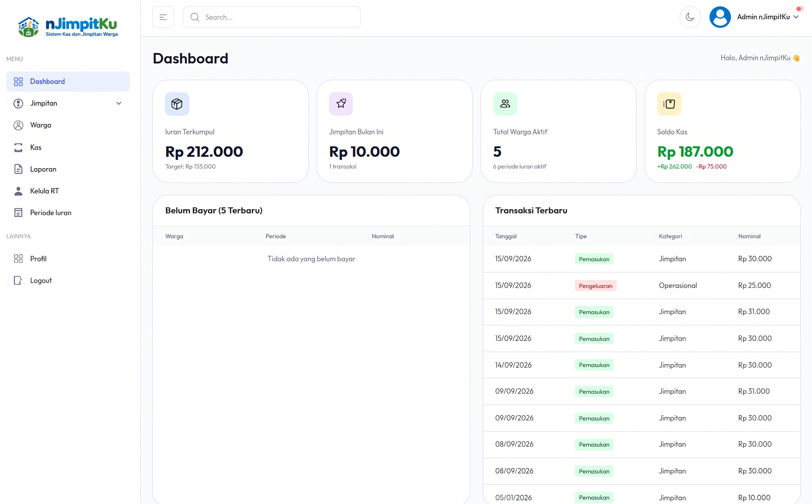This screenshot has height=504, width=812.
Task: Click the Kelula RT user icon
Action: 18,191
